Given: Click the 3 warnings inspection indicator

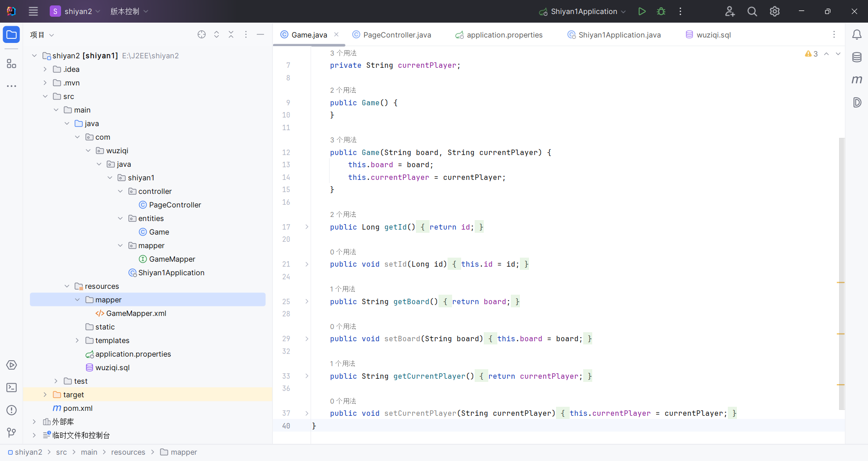Looking at the screenshot, I should [811, 54].
